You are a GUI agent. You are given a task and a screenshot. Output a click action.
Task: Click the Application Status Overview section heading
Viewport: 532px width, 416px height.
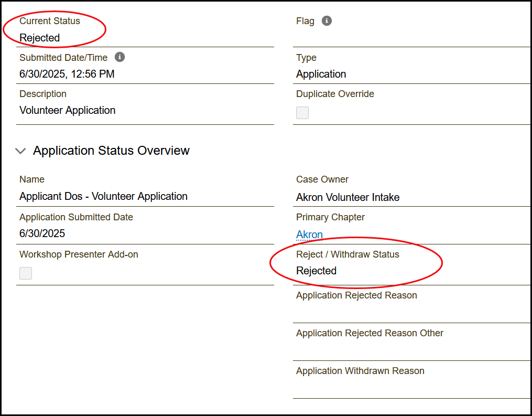pyautogui.click(x=111, y=151)
